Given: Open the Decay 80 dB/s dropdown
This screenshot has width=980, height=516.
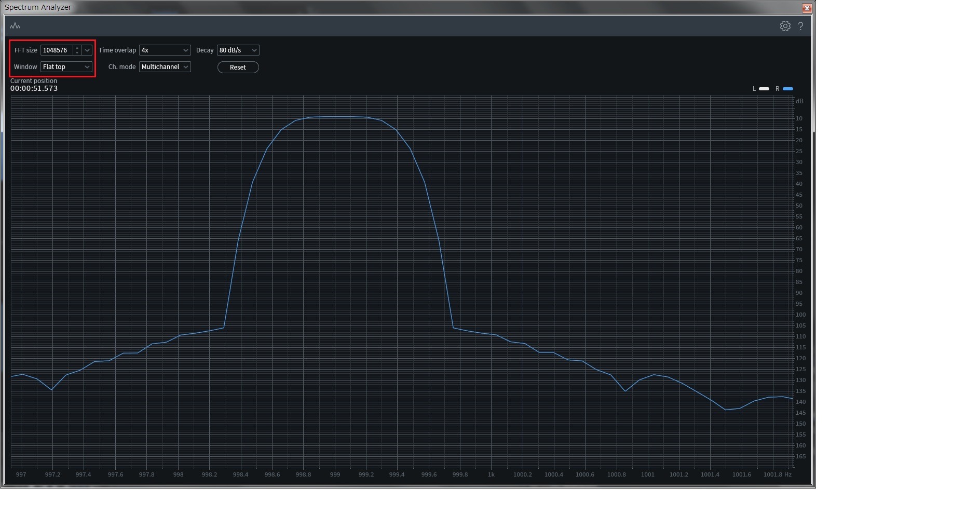Looking at the screenshot, I should 238,50.
